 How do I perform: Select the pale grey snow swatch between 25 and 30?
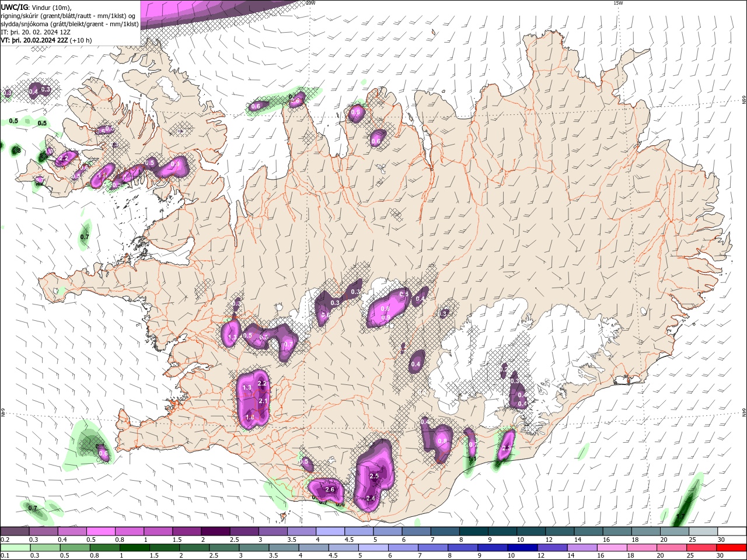coord(704,531)
